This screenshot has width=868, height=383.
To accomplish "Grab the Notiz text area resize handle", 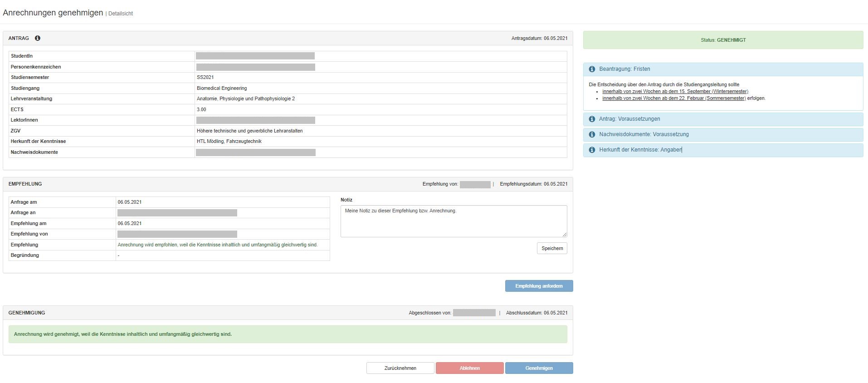I will [x=565, y=235].
